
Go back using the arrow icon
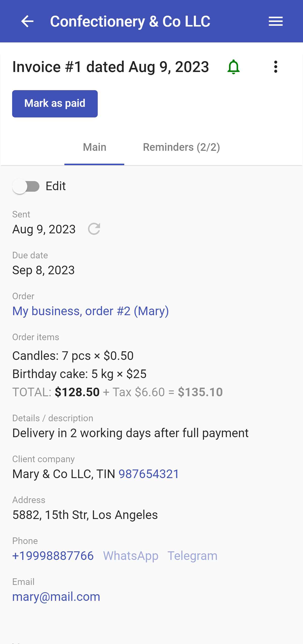[x=27, y=21]
